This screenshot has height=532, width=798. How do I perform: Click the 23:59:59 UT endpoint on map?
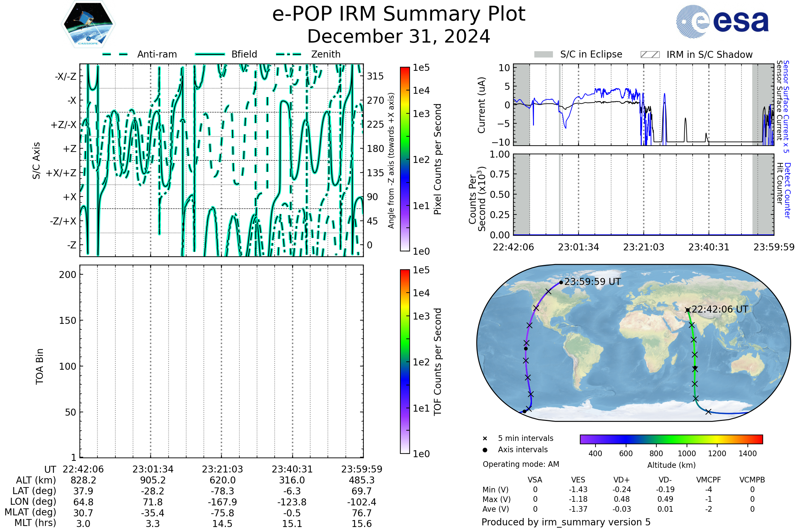(561, 282)
